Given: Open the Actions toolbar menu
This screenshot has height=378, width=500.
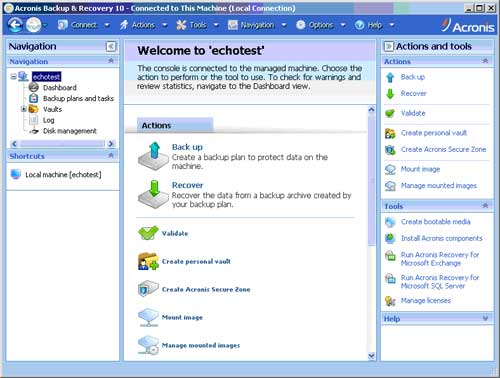Looking at the screenshot, I should 138,25.
